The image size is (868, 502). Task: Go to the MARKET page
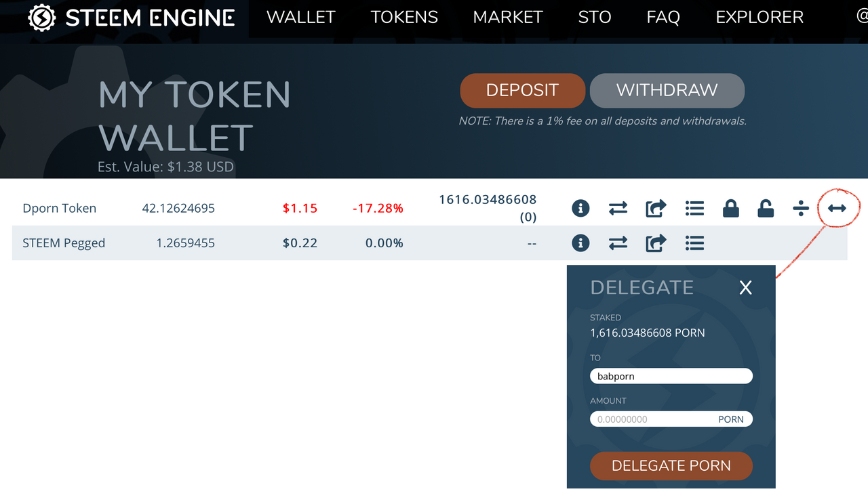click(x=508, y=18)
